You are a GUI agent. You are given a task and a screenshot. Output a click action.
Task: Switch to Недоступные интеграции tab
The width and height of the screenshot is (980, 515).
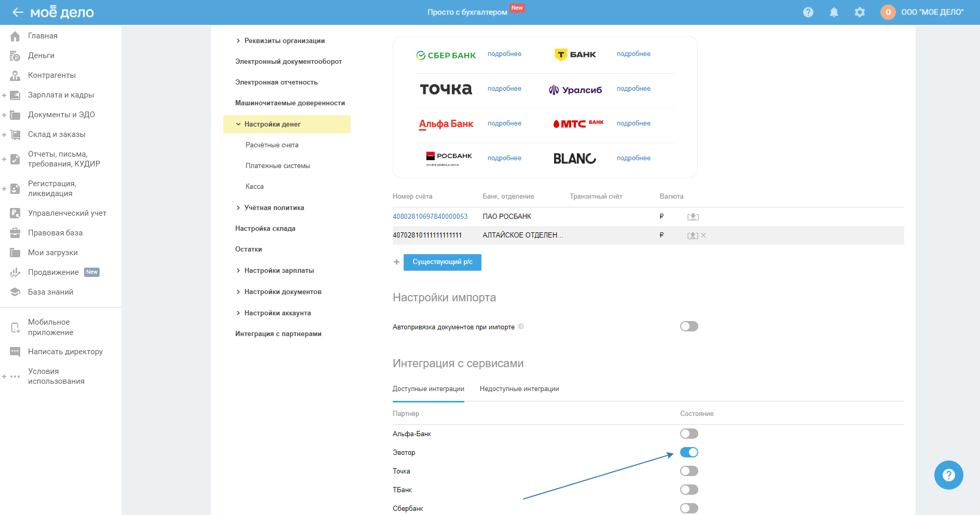click(x=519, y=389)
